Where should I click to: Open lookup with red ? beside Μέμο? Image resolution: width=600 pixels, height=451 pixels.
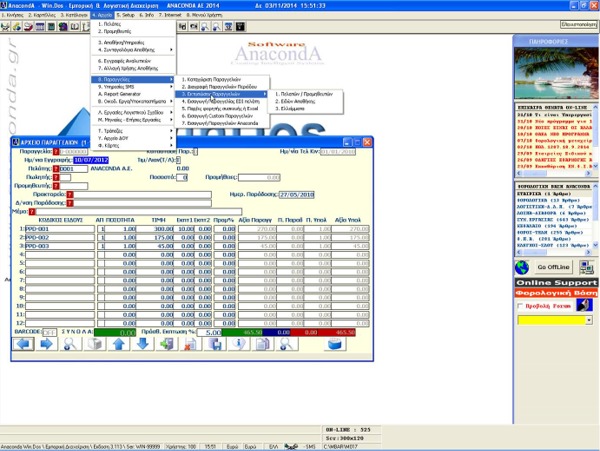[x=32, y=212]
